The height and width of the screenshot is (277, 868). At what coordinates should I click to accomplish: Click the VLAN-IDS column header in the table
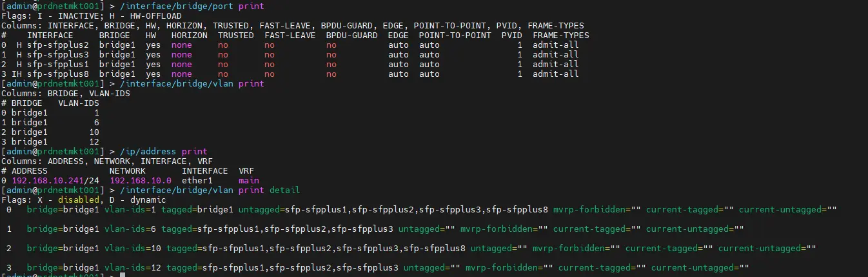pyautogui.click(x=79, y=103)
